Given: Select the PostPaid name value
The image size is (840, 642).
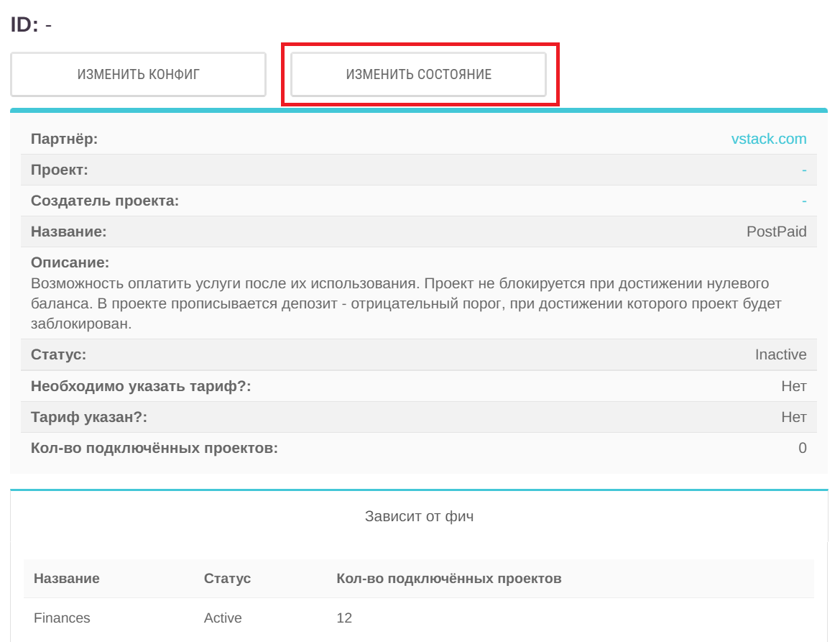Looking at the screenshot, I should [776, 231].
